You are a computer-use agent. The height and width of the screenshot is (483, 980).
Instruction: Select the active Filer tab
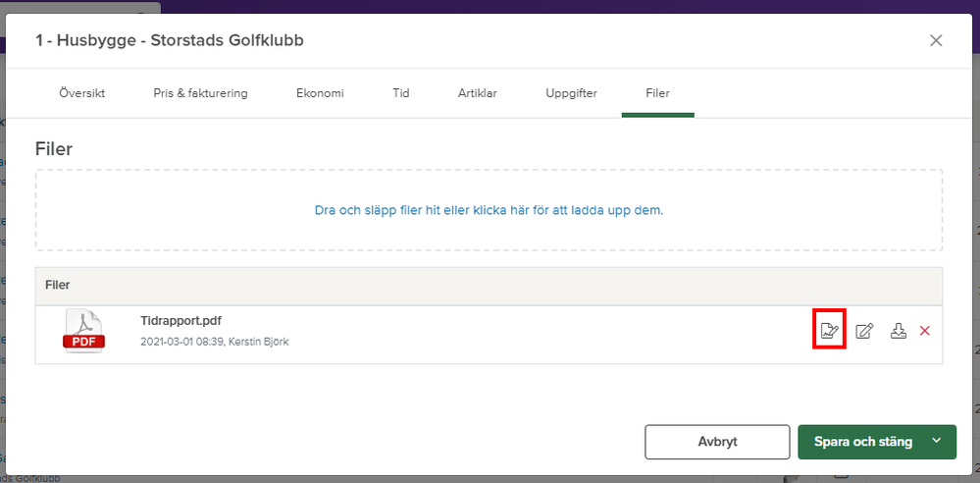tap(657, 94)
